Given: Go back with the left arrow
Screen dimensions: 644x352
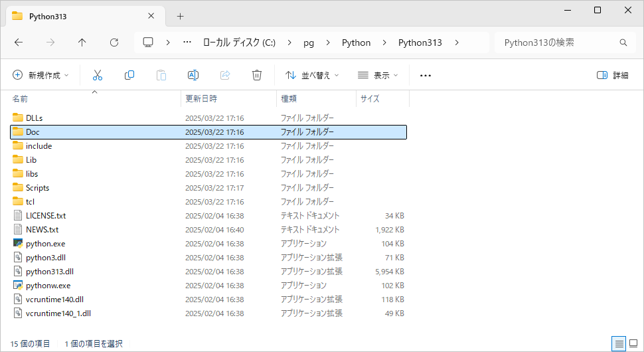Looking at the screenshot, I should [x=19, y=43].
